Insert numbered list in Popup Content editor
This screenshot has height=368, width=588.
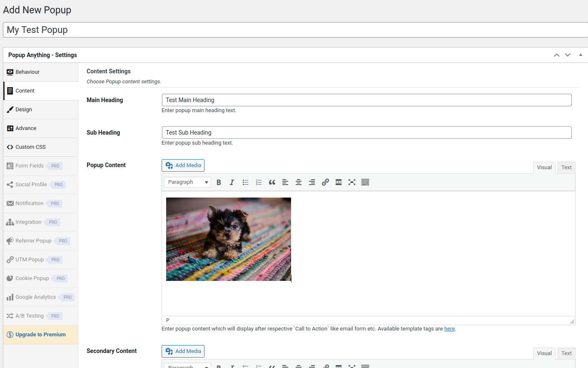coord(259,182)
